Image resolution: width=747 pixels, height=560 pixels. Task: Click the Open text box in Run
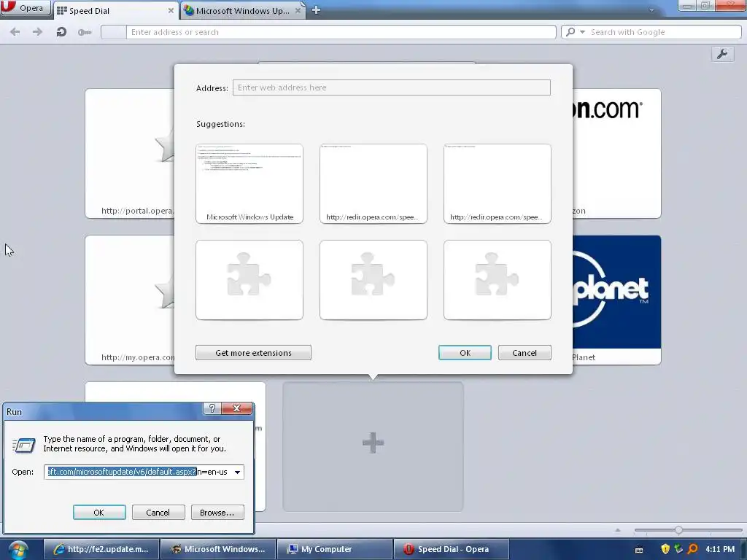click(x=137, y=472)
